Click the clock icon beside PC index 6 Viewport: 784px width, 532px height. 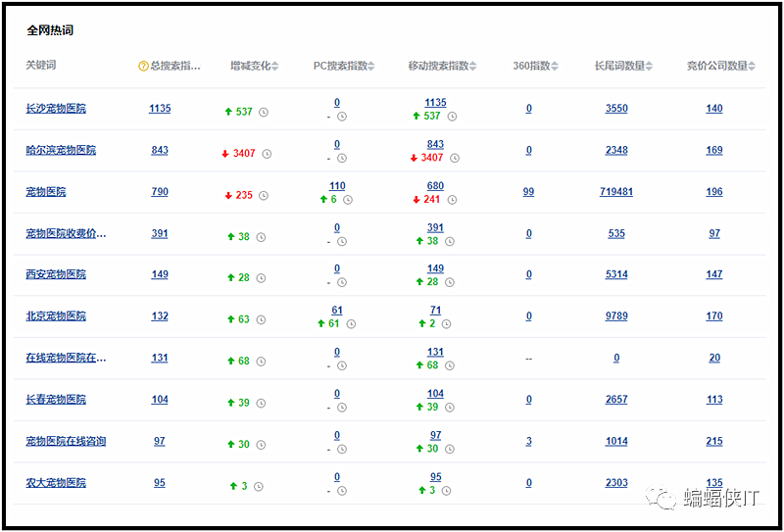pos(348,200)
